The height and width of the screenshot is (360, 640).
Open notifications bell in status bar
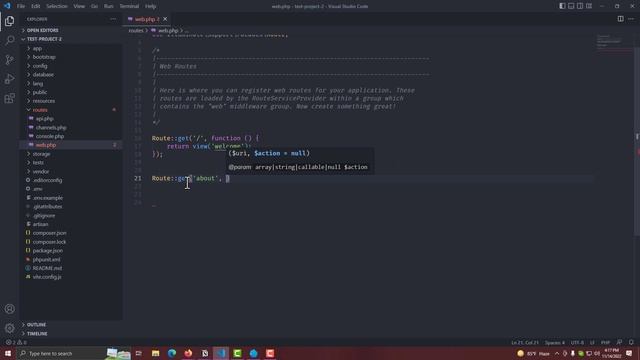[631, 342]
